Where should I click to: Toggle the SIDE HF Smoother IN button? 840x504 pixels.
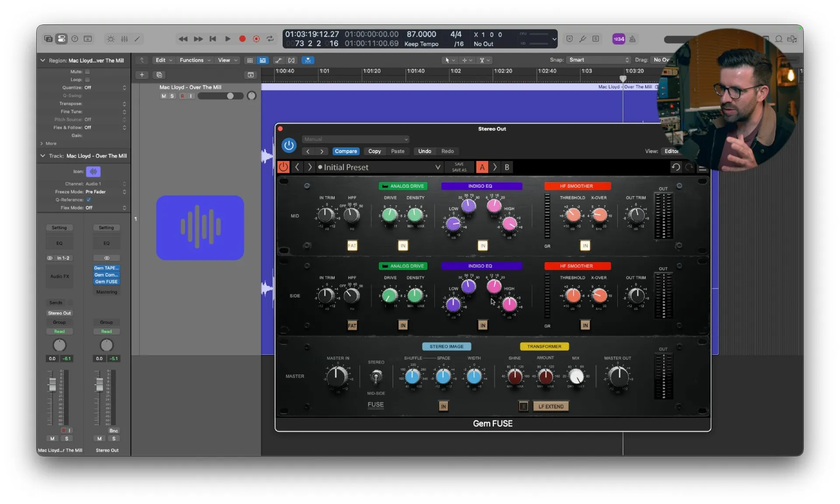[x=585, y=325]
